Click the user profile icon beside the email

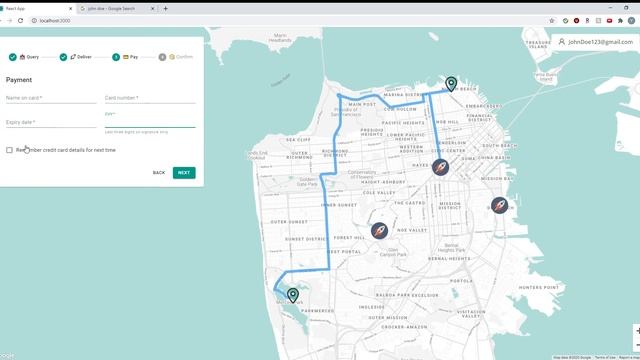click(x=562, y=42)
